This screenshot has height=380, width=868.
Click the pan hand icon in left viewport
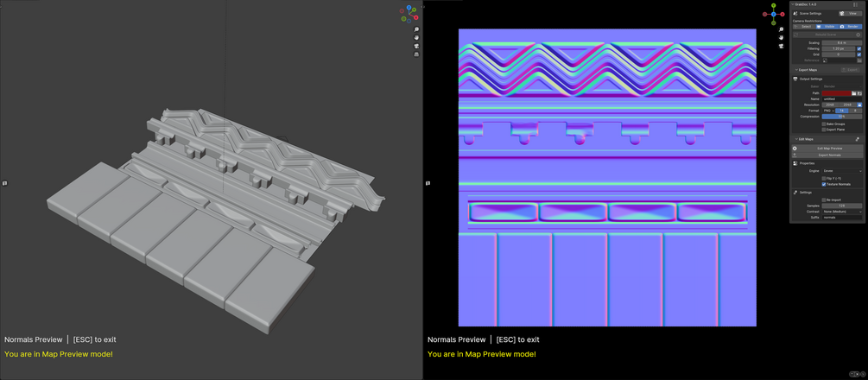[416, 38]
